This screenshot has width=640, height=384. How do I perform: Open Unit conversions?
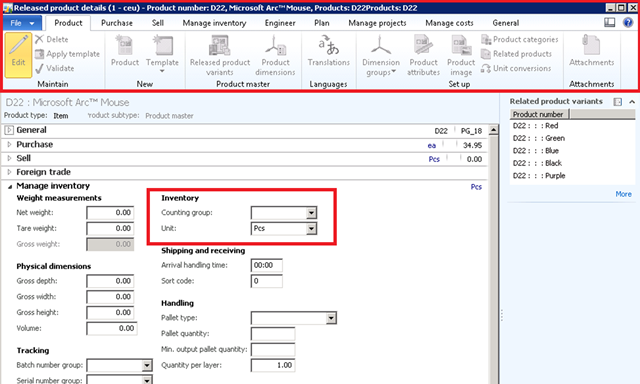[516, 68]
